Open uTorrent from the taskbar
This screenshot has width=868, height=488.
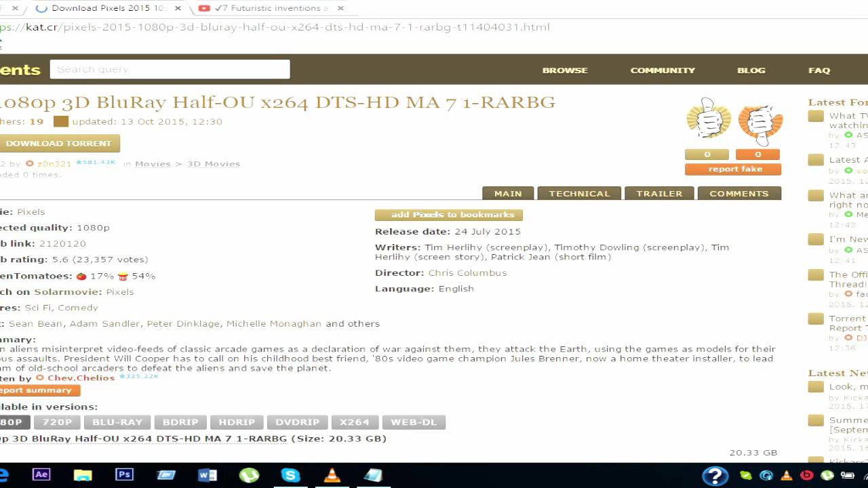(249, 475)
